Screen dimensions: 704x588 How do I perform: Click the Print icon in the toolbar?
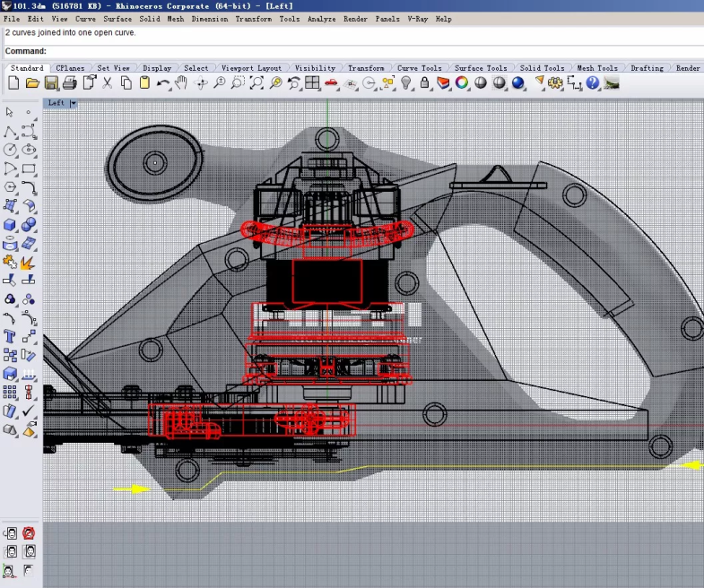tap(70, 82)
